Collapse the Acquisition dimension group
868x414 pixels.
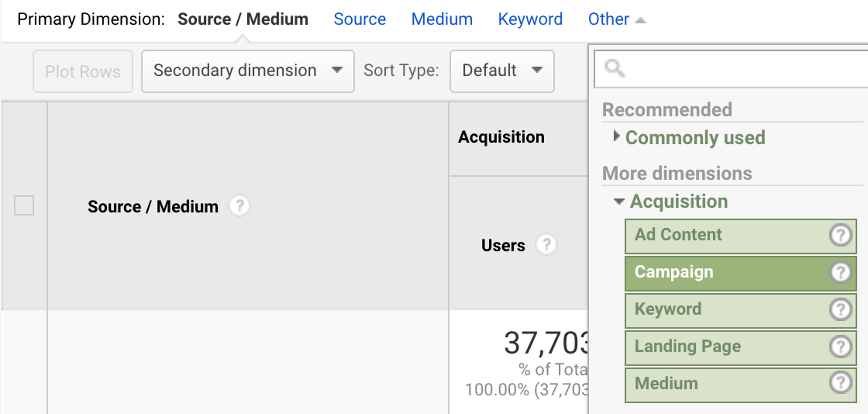click(x=618, y=202)
